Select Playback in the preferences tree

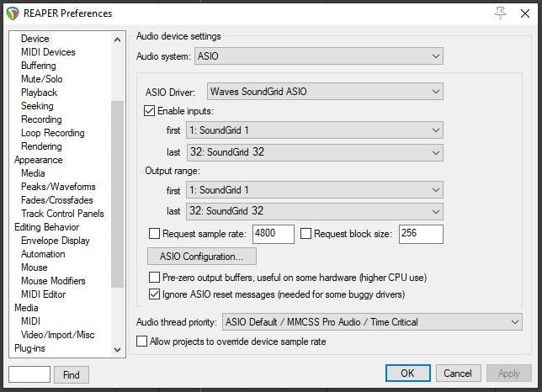[39, 93]
